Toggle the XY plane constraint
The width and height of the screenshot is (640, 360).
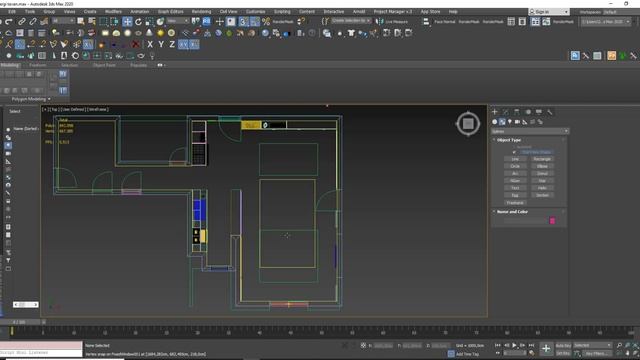(x=183, y=44)
